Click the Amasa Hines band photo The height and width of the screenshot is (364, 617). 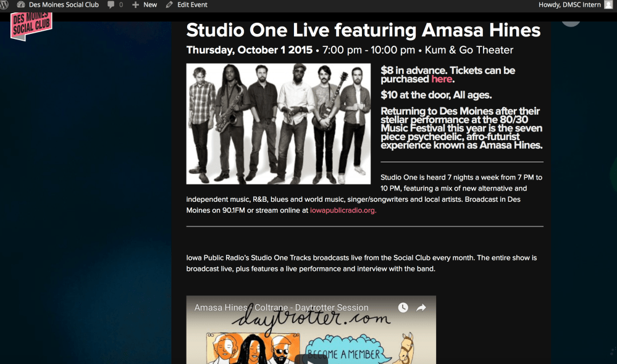[278, 124]
